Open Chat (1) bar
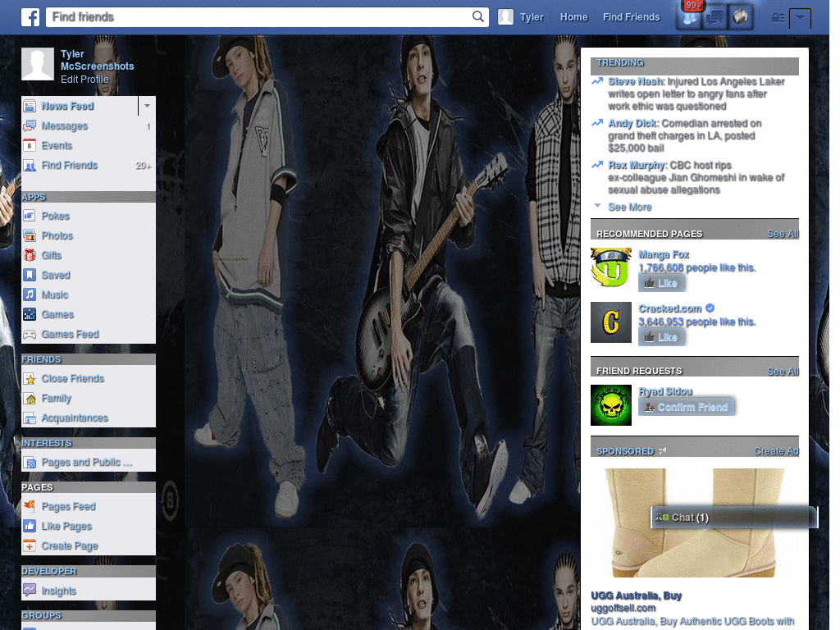 734,518
